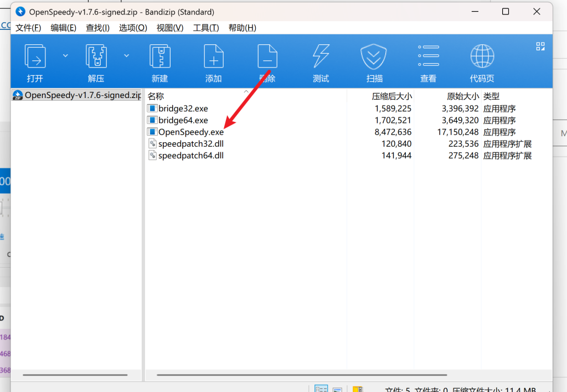
Task: Open the 工具(T) menu
Action: coord(205,28)
